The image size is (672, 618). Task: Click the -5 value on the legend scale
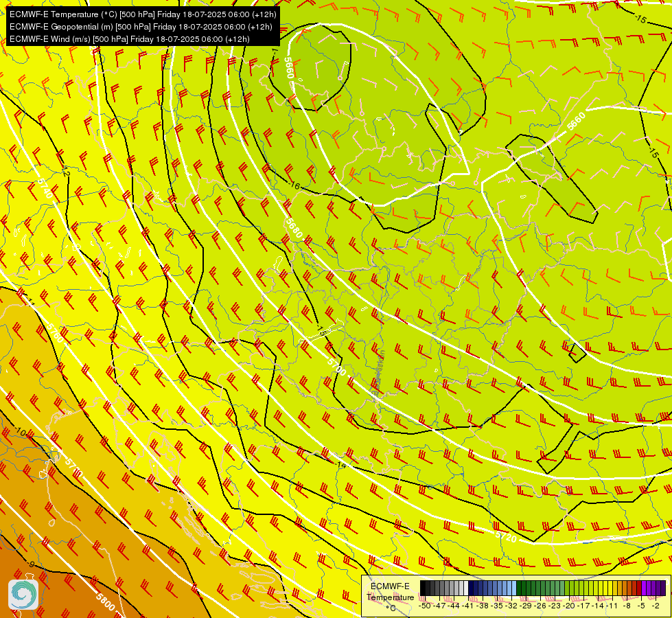642,606
